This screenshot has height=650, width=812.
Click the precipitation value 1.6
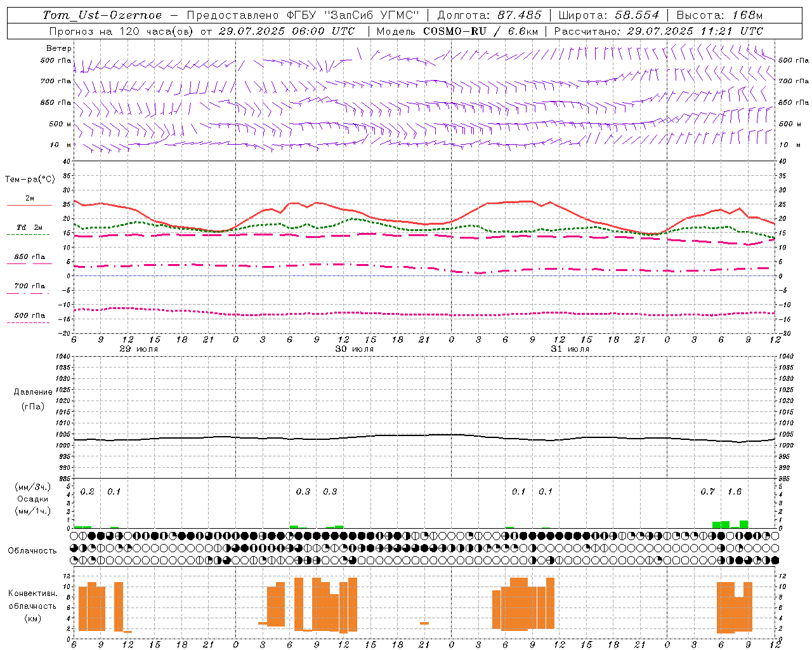[735, 492]
